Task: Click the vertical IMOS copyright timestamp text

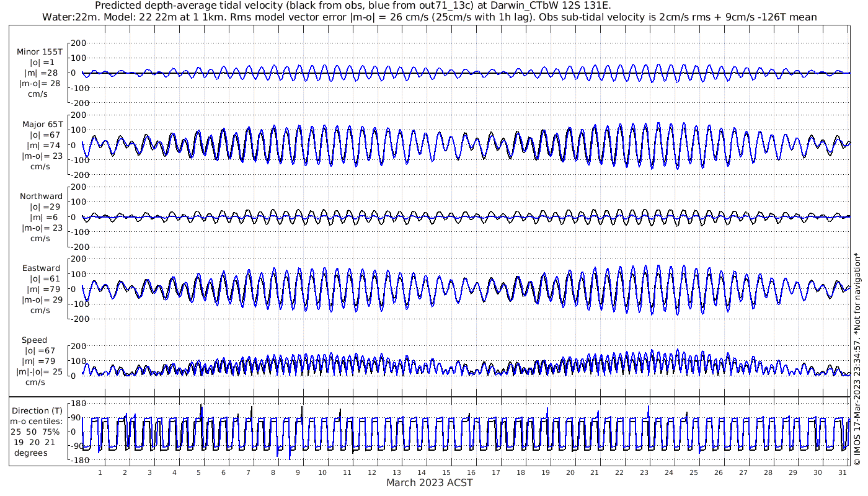Action: [857, 358]
